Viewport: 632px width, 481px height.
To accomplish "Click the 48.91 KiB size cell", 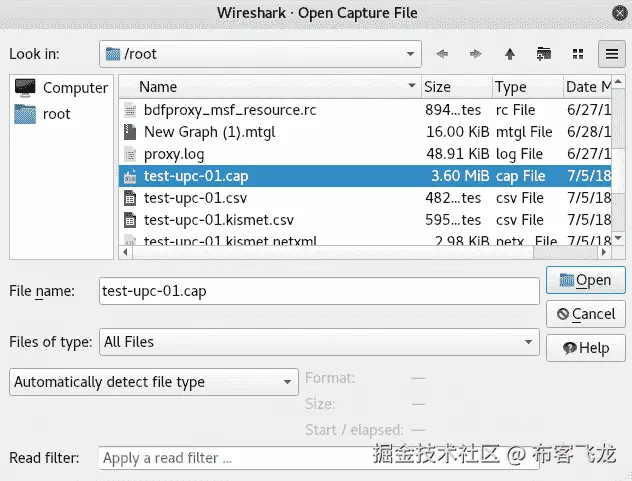I will (x=458, y=154).
